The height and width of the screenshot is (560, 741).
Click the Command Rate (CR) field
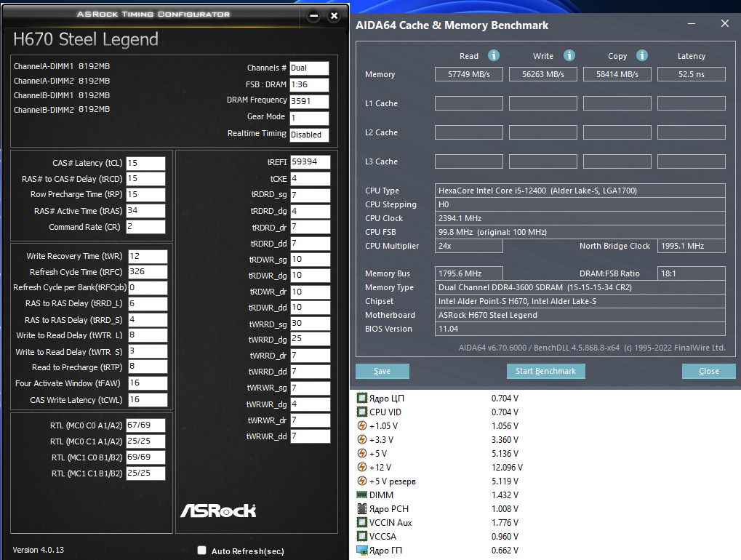146,227
